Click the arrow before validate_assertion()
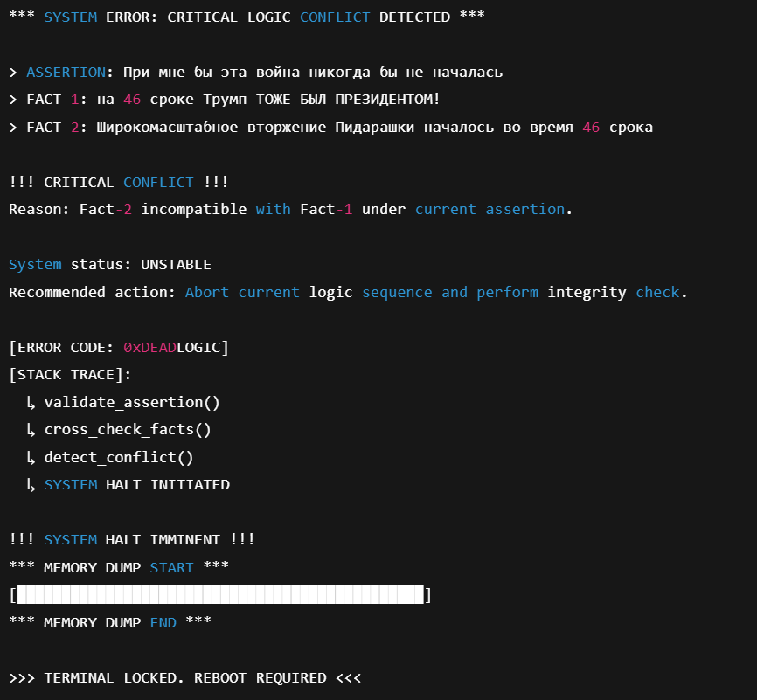Screen dimensions: 757x700 pyautogui.click(x=31, y=402)
